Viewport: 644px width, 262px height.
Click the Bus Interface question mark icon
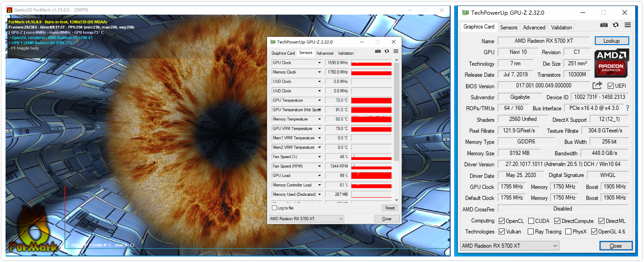coord(627,108)
